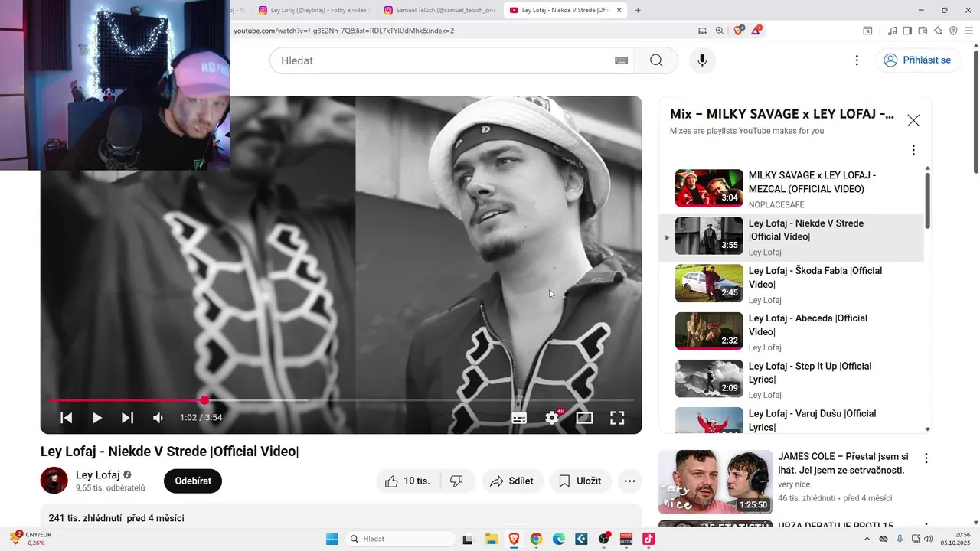Play the paused Niekde V Strede video

pos(97,418)
